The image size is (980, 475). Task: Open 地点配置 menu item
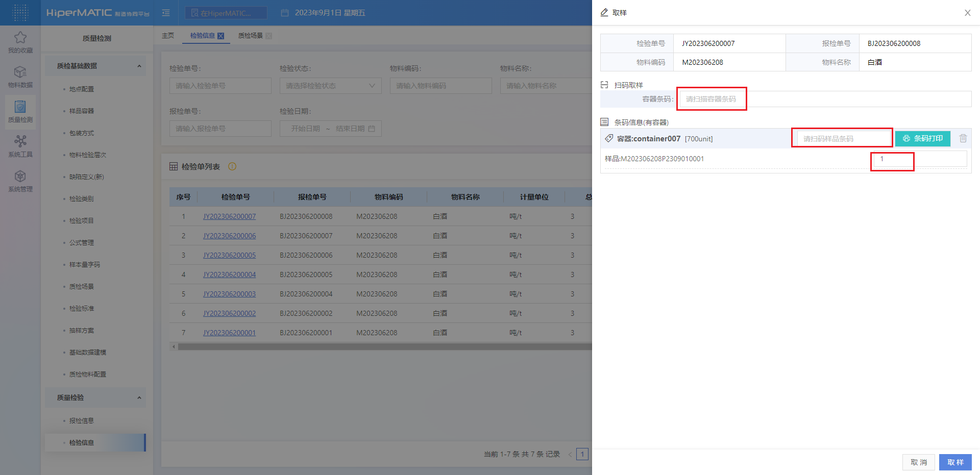82,89
